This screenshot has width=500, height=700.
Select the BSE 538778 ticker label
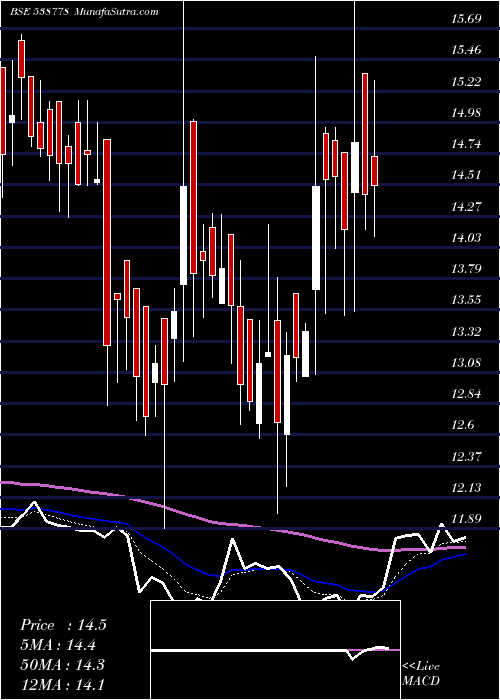(39, 11)
